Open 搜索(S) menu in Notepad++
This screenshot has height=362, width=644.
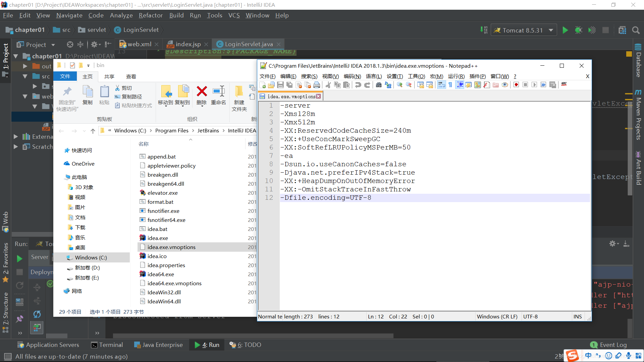click(309, 76)
